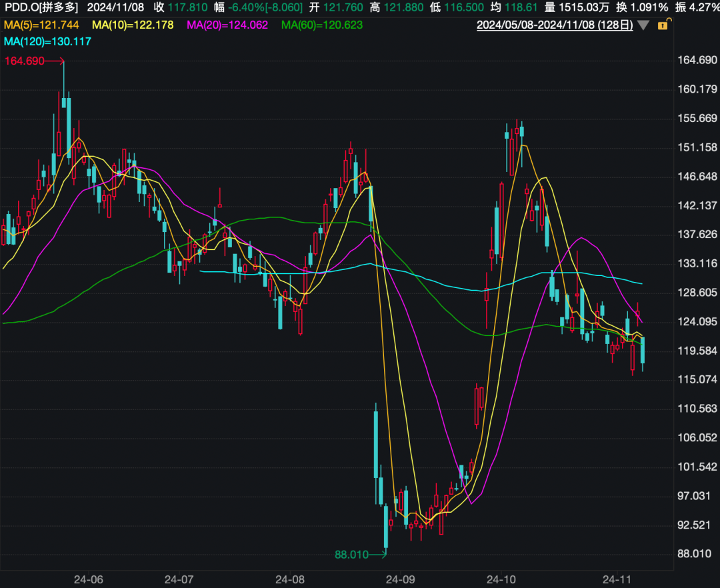
Task: Toggle the MA(10) yellow indicator label
Action: tap(133, 25)
